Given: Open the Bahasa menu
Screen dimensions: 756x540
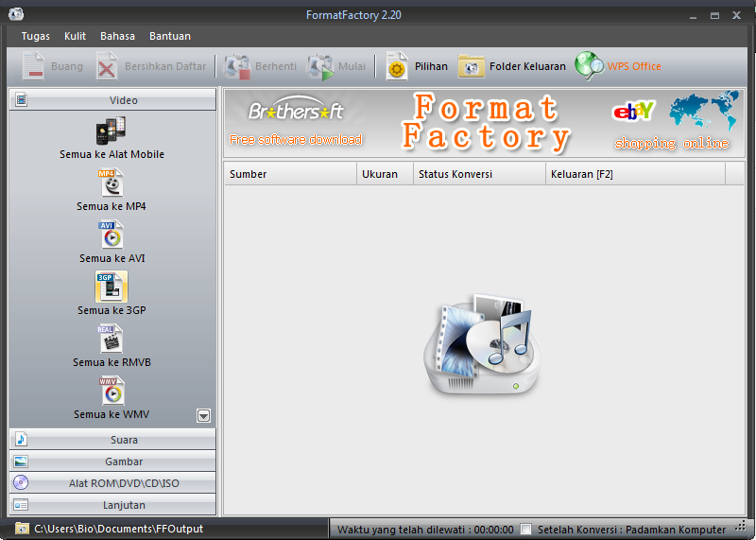Looking at the screenshot, I should point(117,36).
